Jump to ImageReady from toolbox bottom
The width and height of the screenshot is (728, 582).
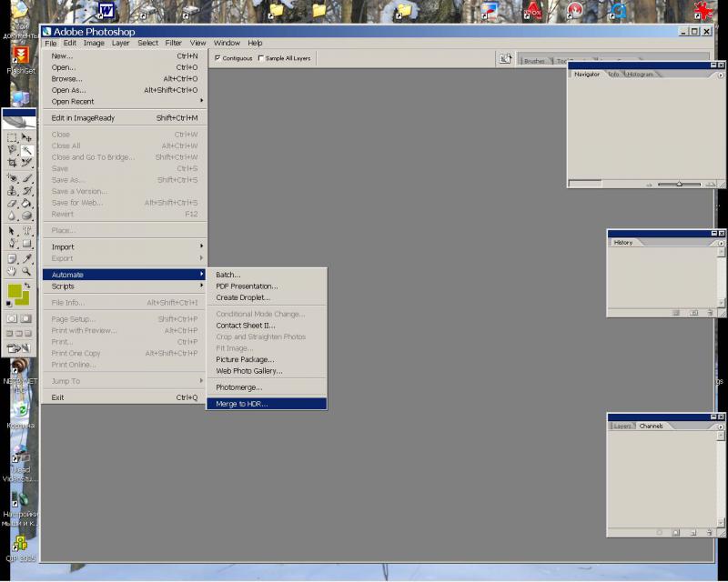[x=19, y=348]
